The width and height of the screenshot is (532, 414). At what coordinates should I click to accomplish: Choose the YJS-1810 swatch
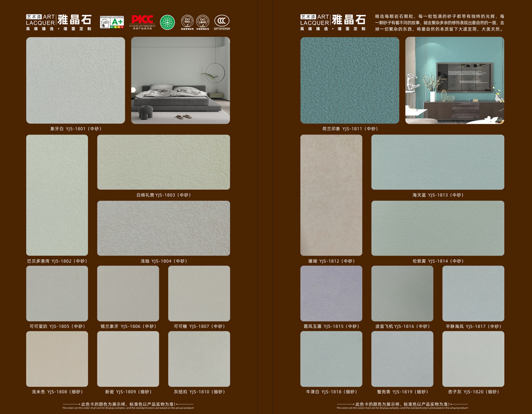pyautogui.click(x=199, y=359)
